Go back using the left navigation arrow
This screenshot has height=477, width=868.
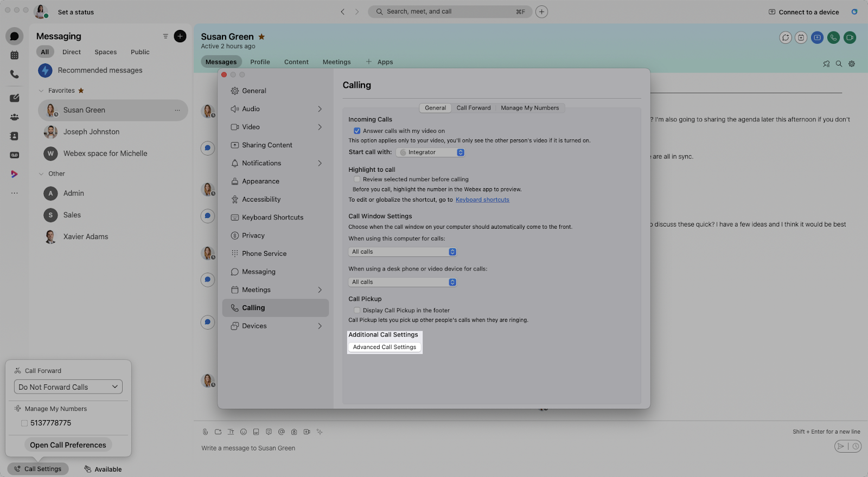click(342, 11)
